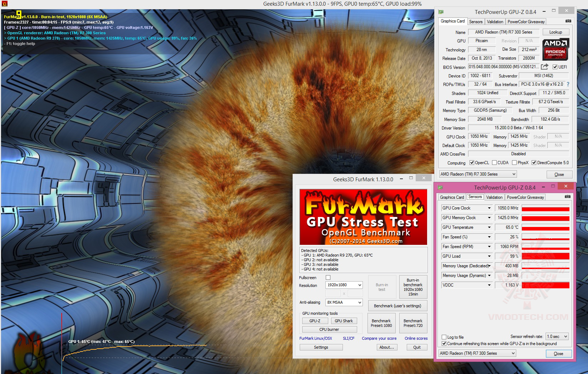Expand the GPU Core Clock sensor dropdown
Viewport: 588px width, 374px height.
pyautogui.click(x=489, y=208)
